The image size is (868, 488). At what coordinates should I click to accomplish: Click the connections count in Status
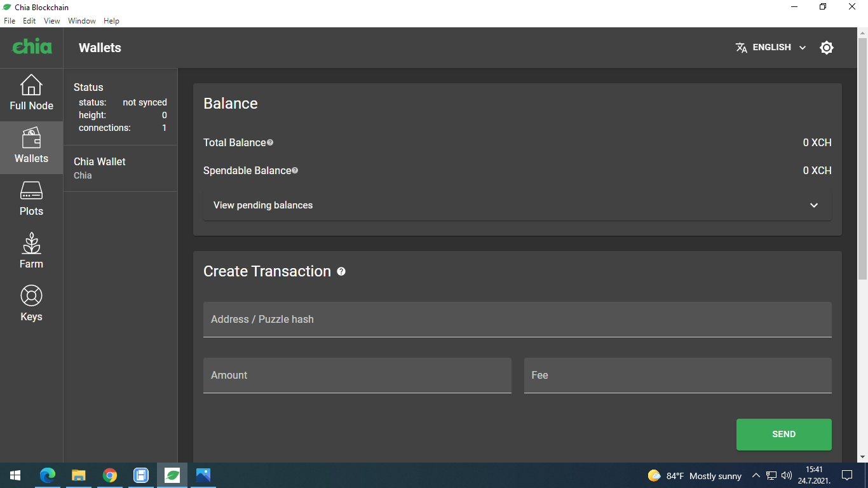(164, 128)
